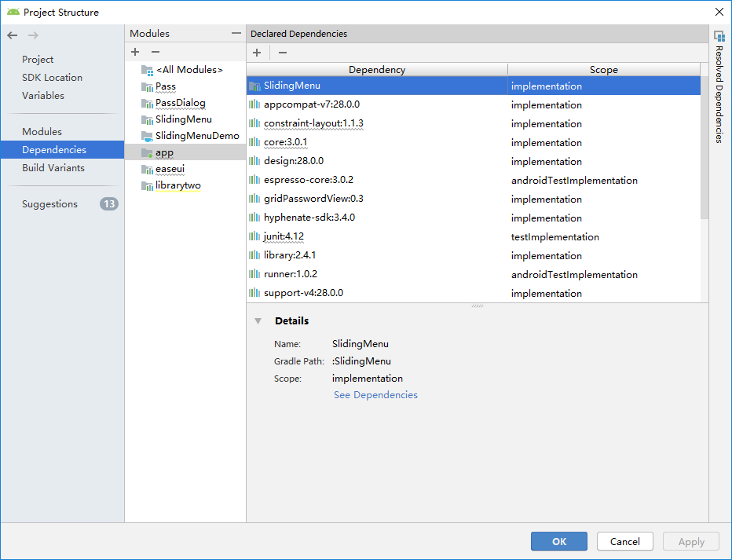Click the Cancel button
732x560 pixels.
tap(624, 541)
